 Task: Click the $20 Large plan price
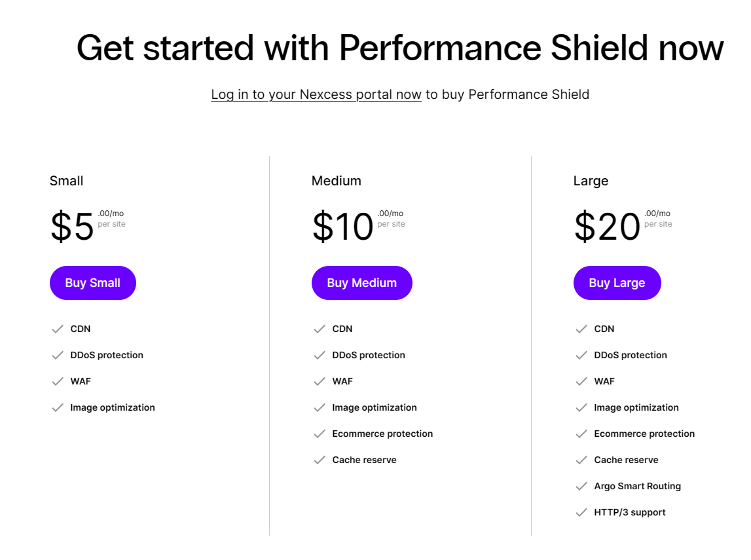pyautogui.click(x=607, y=227)
